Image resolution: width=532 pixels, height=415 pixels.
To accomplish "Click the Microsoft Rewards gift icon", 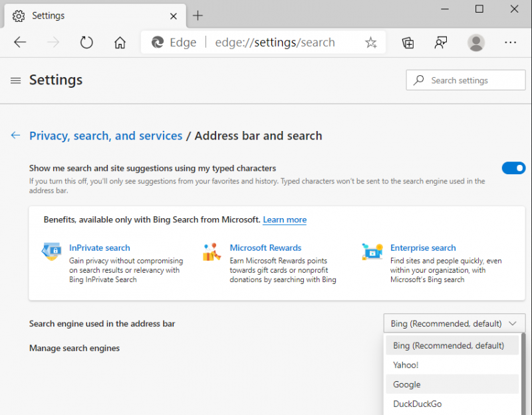I will coord(211,252).
